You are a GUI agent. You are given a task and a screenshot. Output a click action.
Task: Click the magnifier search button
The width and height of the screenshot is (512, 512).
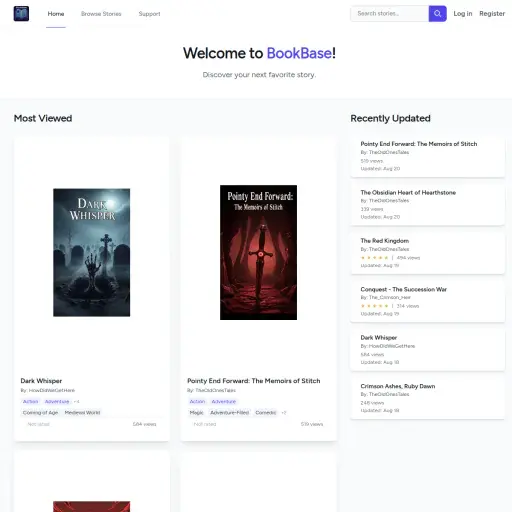pyautogui.click(x=438, y=14)
